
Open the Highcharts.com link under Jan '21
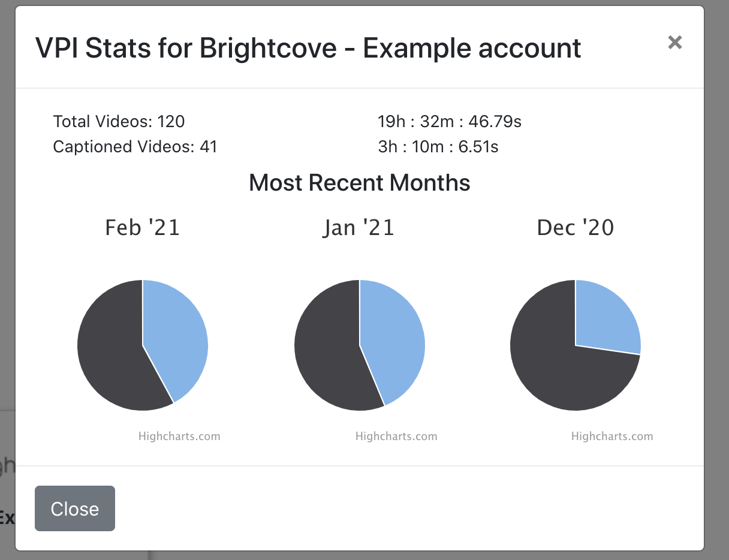(396, 436)
